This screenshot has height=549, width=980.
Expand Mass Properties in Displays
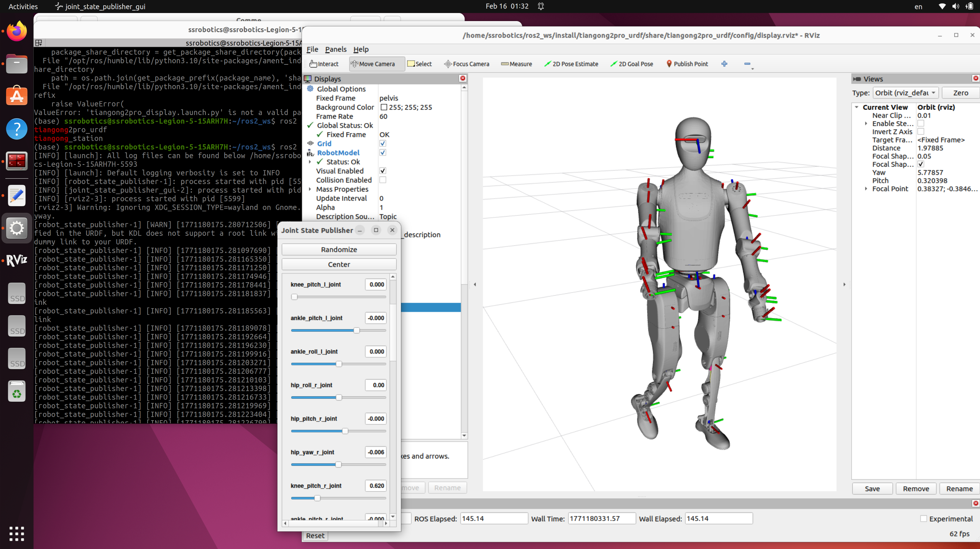coord(310,189)
